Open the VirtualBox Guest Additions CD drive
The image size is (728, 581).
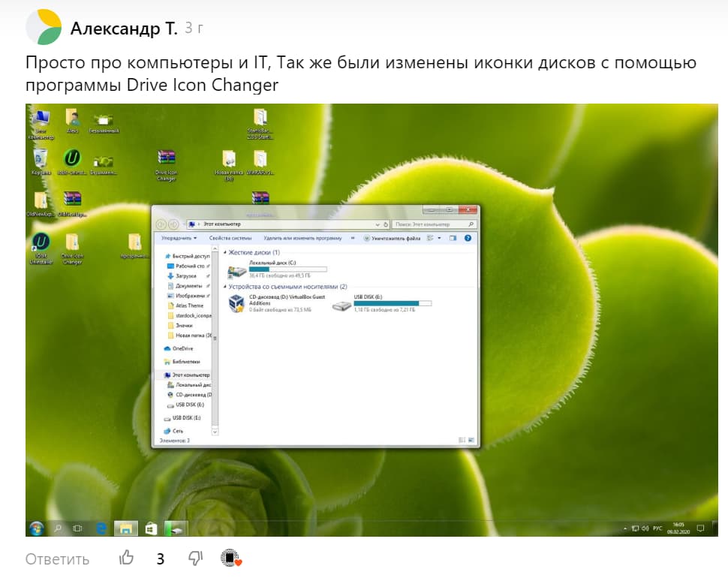pos(237,305)
